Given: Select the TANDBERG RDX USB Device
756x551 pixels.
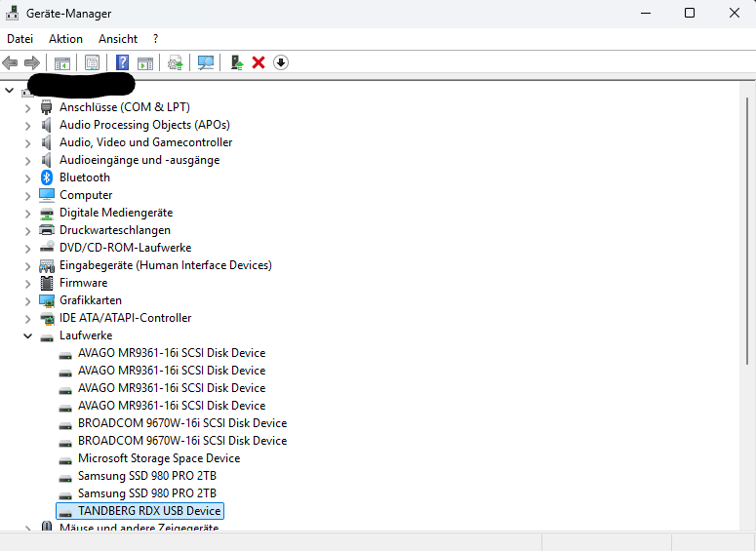Looking at the screenshot, I should [149, 510].
